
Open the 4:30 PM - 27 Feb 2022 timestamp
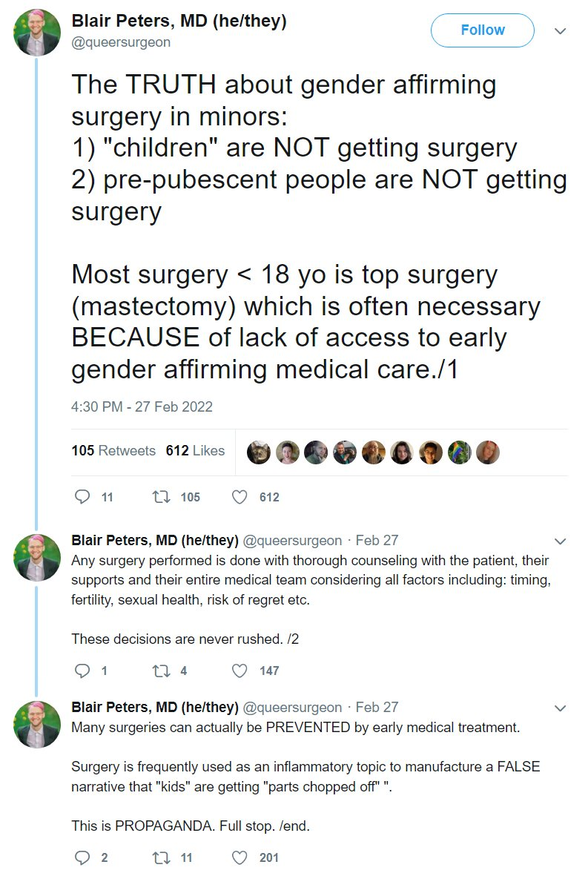(x=142, y=406)
